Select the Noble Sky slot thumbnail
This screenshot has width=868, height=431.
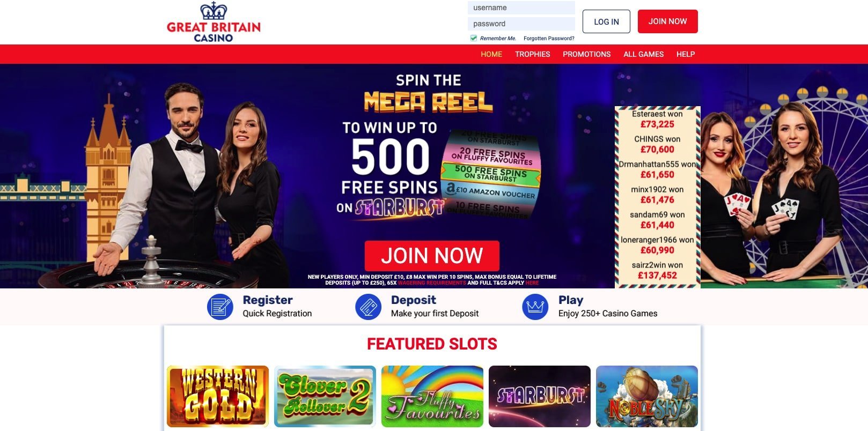click(x=647, y=397)
